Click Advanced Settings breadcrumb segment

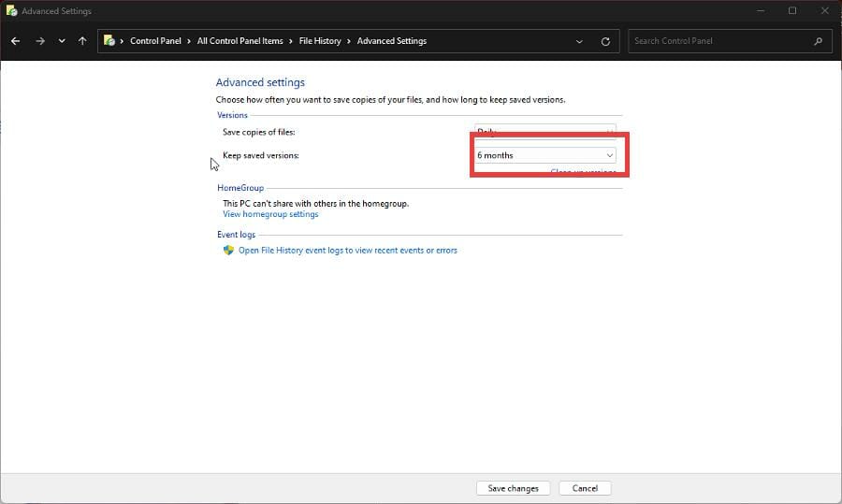coord(391,41)
